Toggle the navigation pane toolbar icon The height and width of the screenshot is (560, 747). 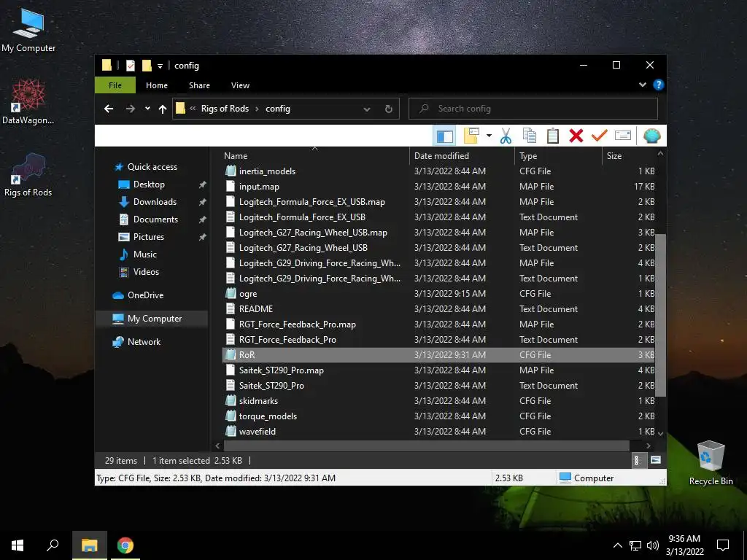pos(444,136)
